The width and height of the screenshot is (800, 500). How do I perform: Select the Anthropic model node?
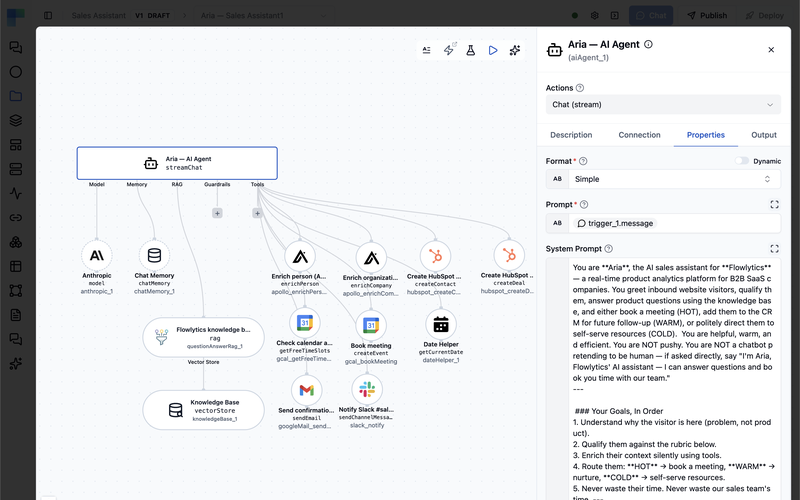coord(96,256)
